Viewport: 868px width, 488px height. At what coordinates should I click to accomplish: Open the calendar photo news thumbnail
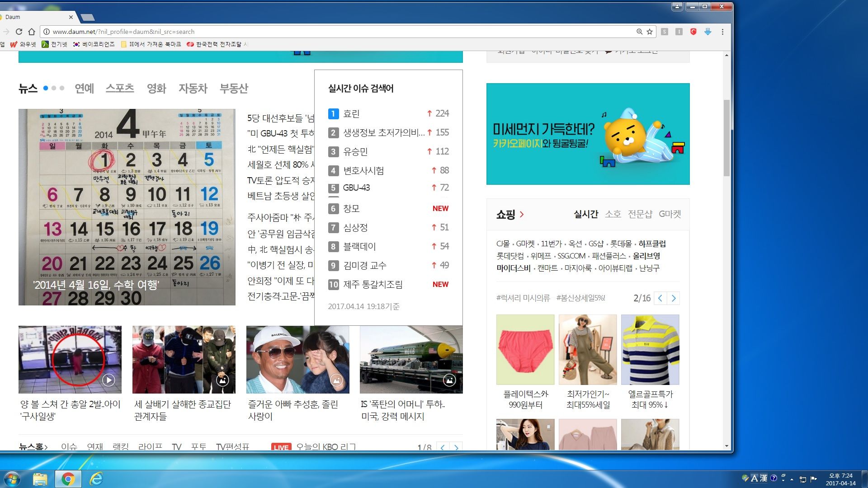click(x=127, y=207)
